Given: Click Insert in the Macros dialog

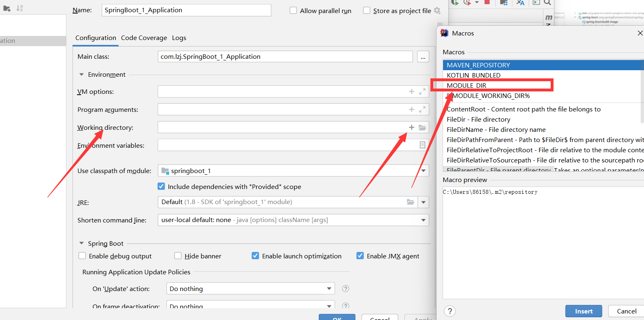Looking at the screenshot, I should pos(584,311).
